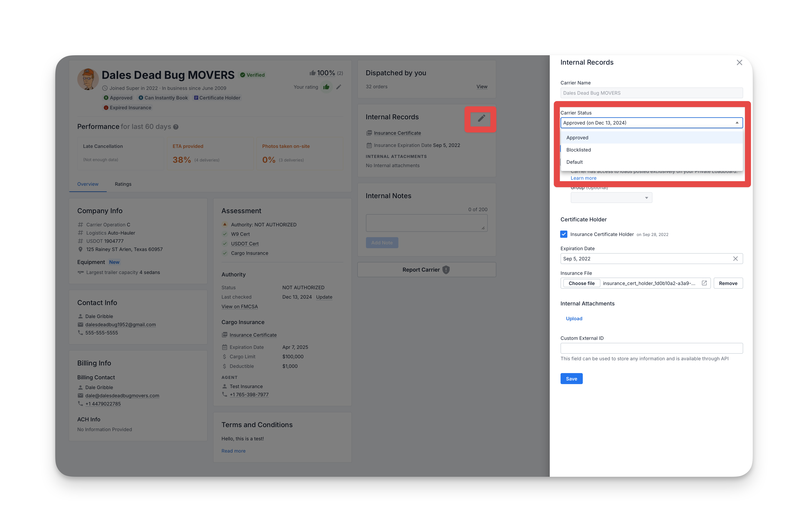This screenshot has height=532, width=808.
Task: Click the Verified badge checkmark
Action: (x=242, y=75)
